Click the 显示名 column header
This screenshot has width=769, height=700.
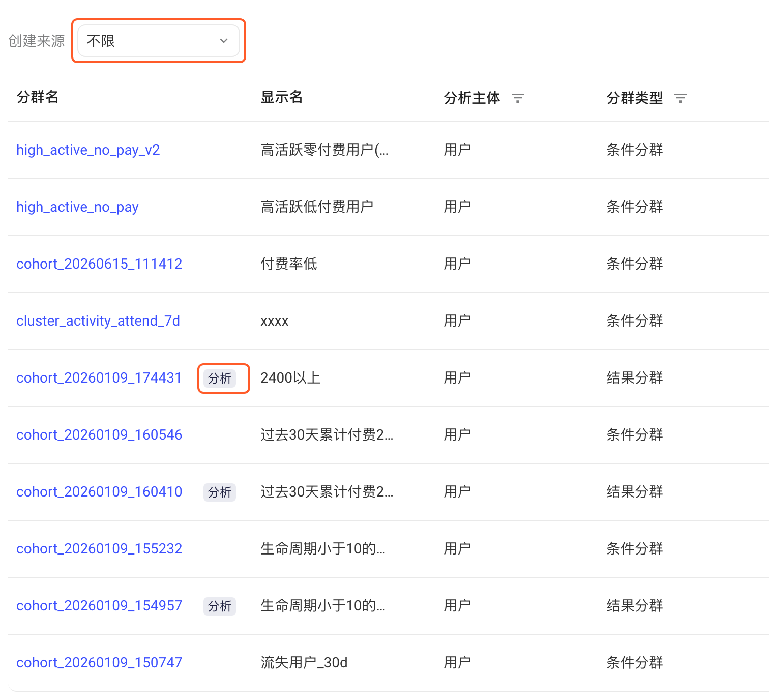[282, 97]
